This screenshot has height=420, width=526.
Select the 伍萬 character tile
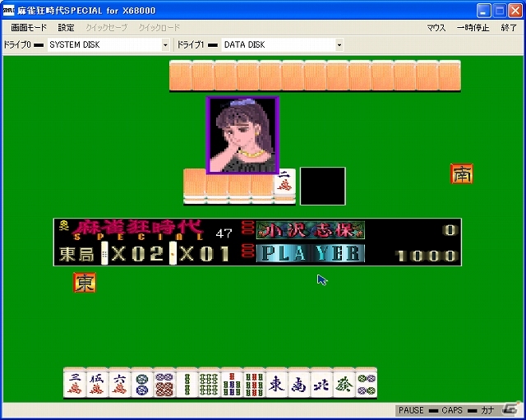tap(97, 383)
